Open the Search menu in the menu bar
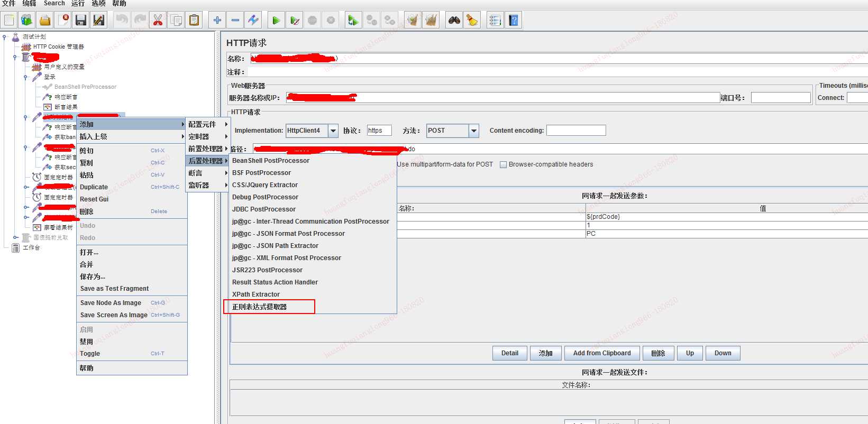868x424 pixels. pyautogui.click(x=54, y=3)
